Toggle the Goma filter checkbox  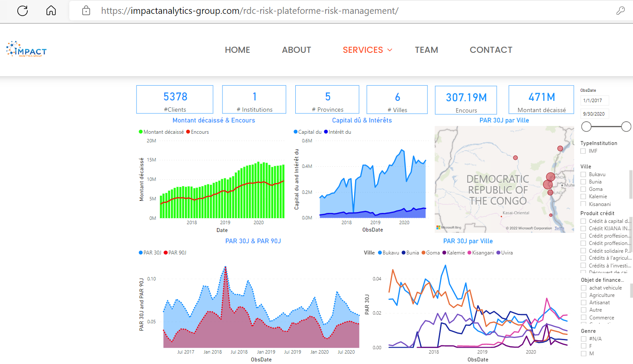coord(583,189)
